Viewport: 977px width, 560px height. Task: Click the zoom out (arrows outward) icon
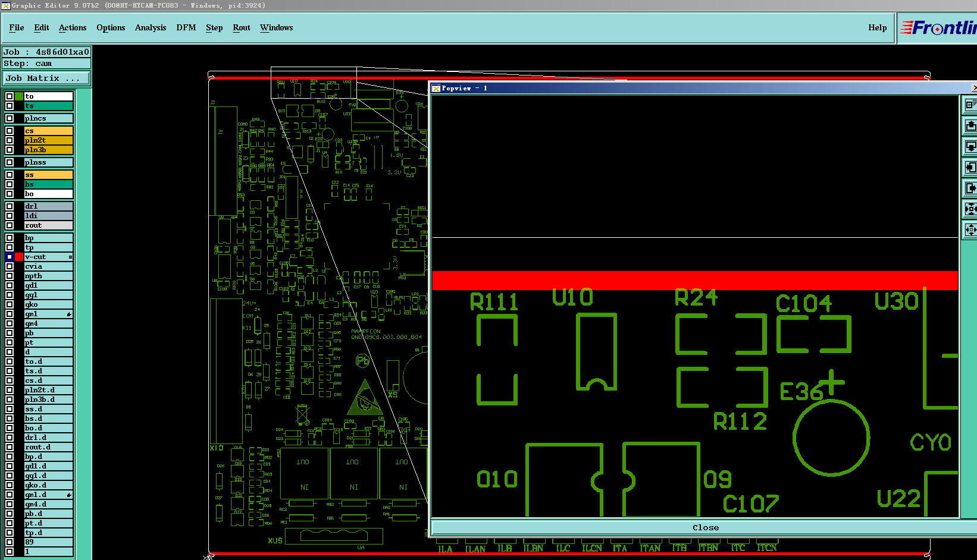point(970,229)
